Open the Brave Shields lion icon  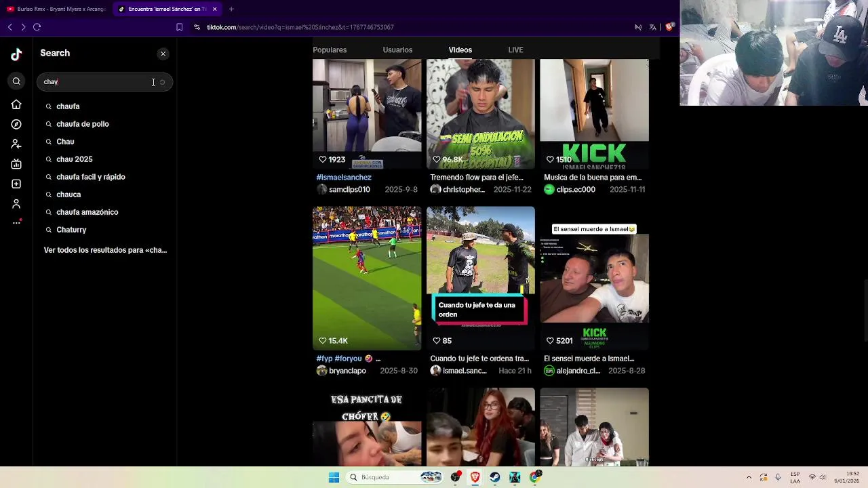(x=669, y=27)
